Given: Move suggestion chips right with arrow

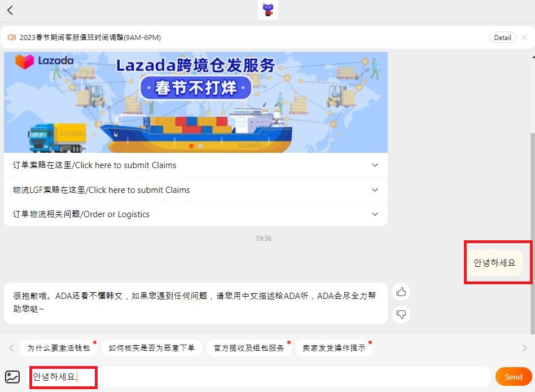Looking at the screenshot, I should (524, 348).
